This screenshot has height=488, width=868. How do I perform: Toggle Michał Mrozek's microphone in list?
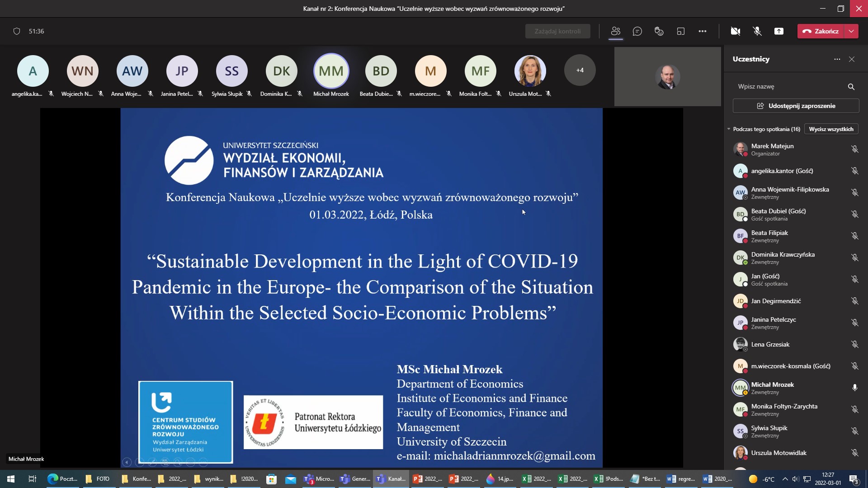[854, 388]
